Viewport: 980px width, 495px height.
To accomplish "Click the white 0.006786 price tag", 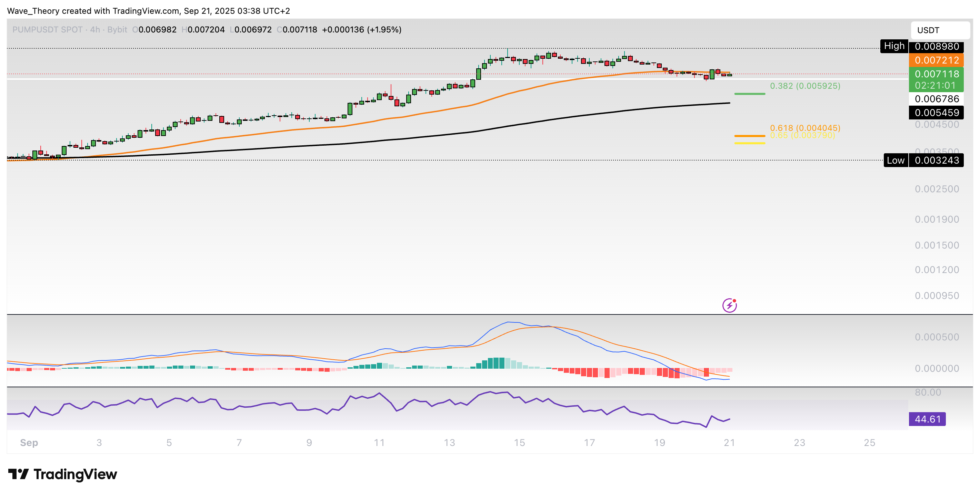I will coord(936,99).
